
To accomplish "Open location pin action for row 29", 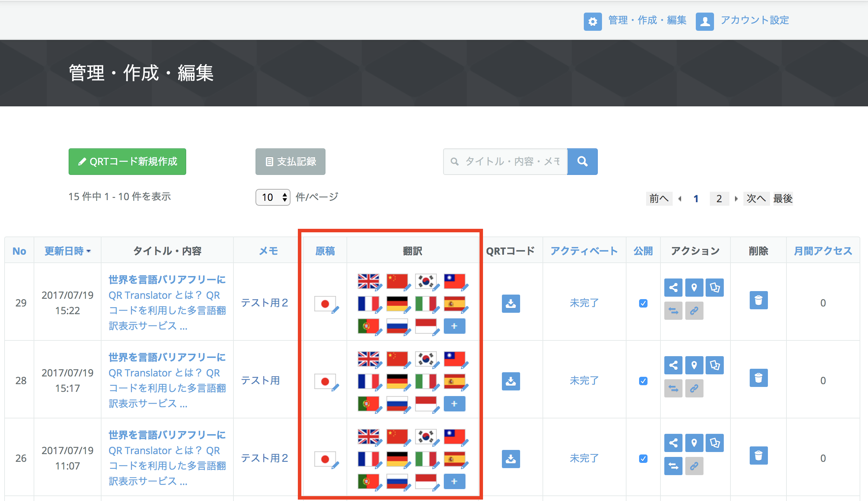I will pos(694,288).
